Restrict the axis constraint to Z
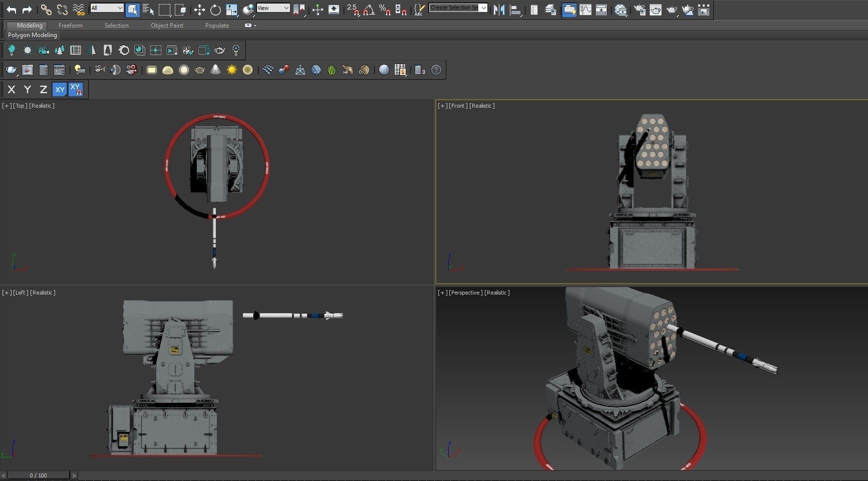868x481 pixels. click(44, 89)
